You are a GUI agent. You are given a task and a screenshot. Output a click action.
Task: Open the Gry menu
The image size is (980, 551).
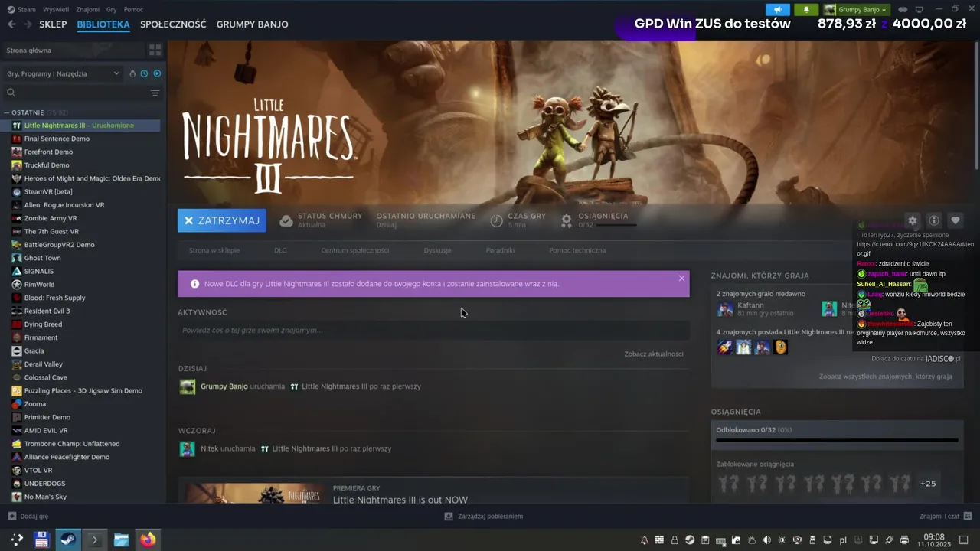pyautogui.click(x=112, y=9)
